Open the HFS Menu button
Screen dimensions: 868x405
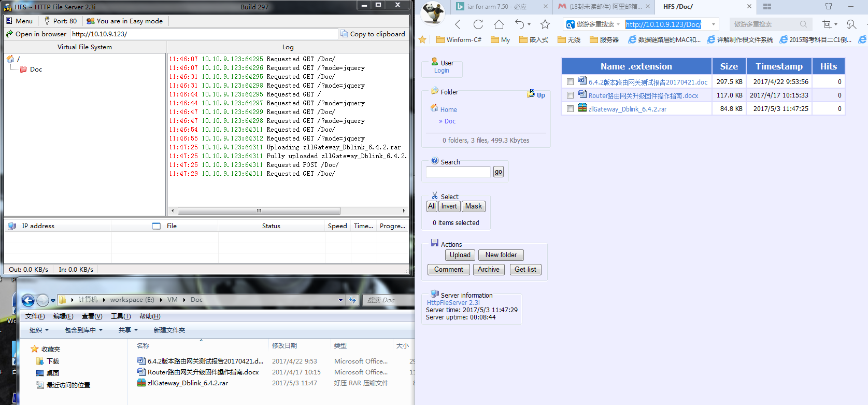pos(19,21)
